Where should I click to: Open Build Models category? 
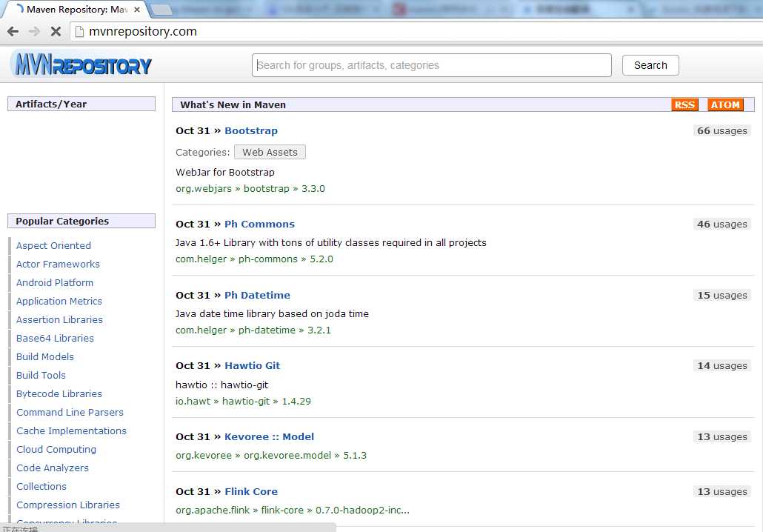(44, 356)
